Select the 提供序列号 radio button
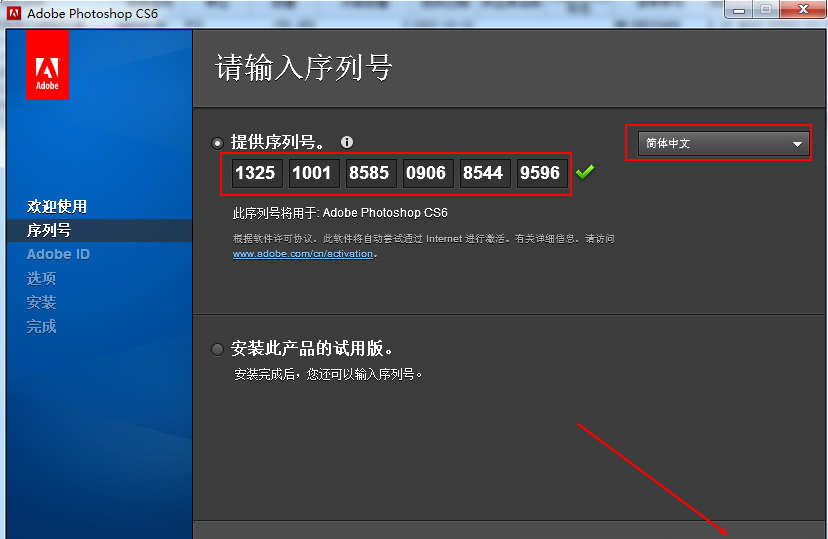The image size is (828, 539). [217, 143]
